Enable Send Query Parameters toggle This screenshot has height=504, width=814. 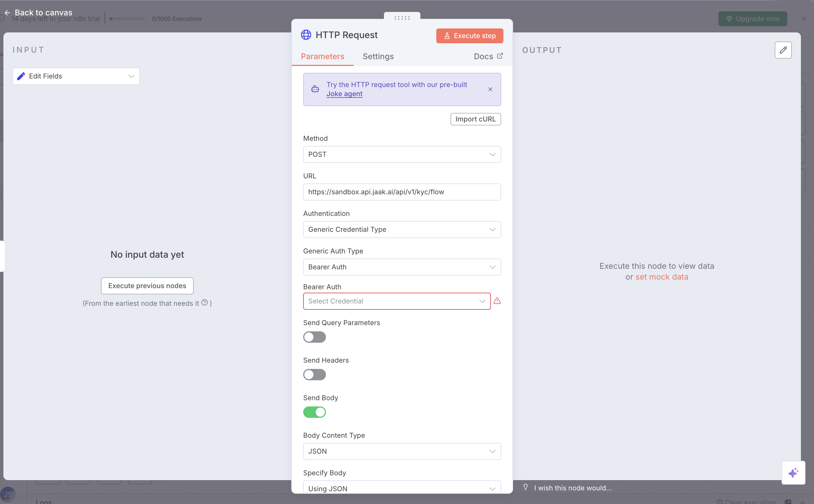click(x=314, y=337)
